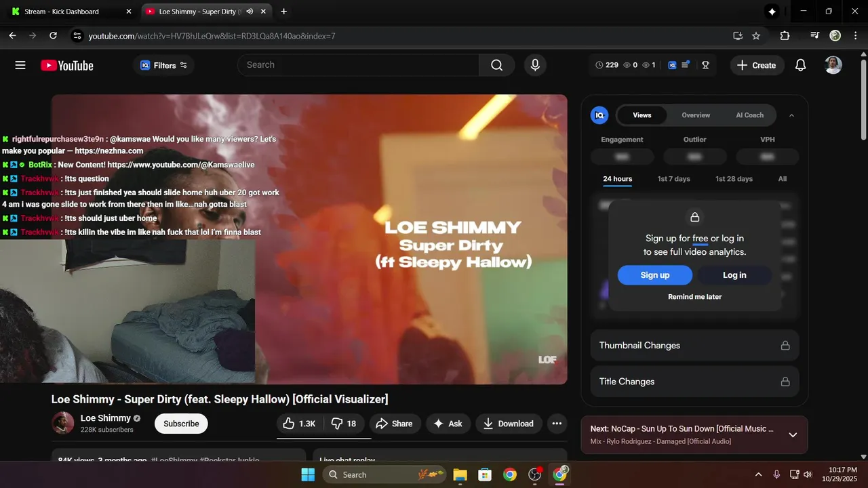Viewport: 868px width, 488px height.
Task: Open the notifications bell
Action: tap(800, 65)
